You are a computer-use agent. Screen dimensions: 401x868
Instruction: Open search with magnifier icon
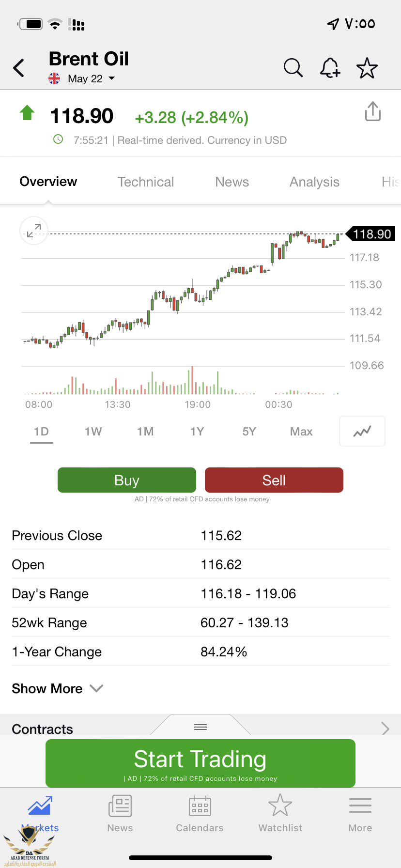(x=293, y=68)
